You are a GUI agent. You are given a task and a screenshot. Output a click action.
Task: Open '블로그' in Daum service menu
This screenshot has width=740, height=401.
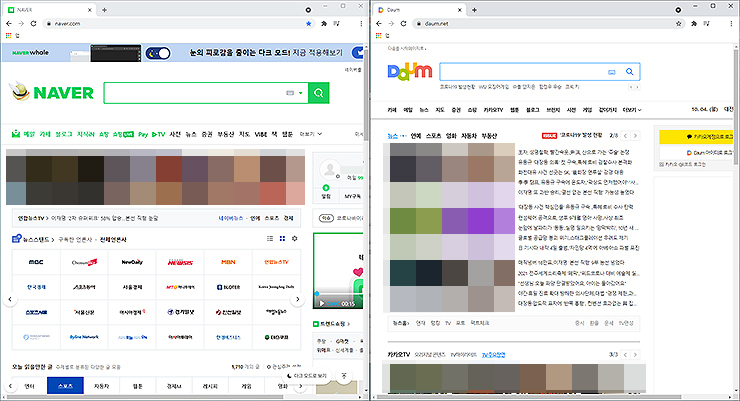[x=533, y=110]
